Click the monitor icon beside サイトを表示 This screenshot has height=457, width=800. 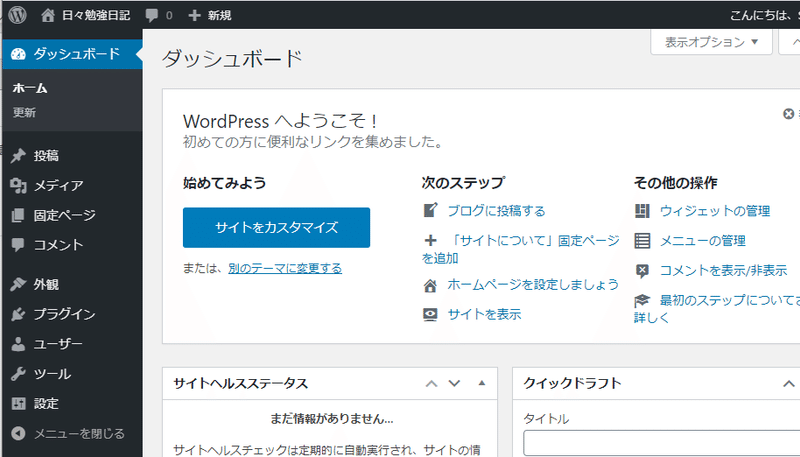point(430,315)
